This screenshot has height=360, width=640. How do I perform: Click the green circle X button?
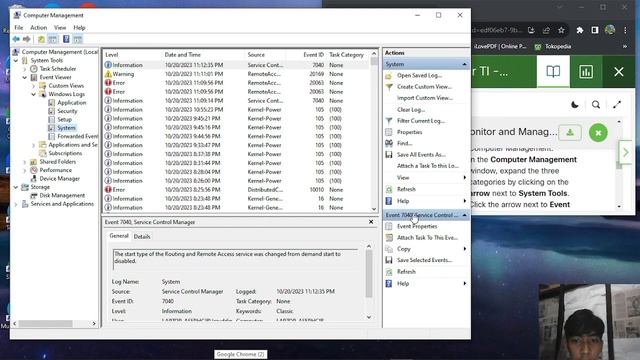pos(598,133)
